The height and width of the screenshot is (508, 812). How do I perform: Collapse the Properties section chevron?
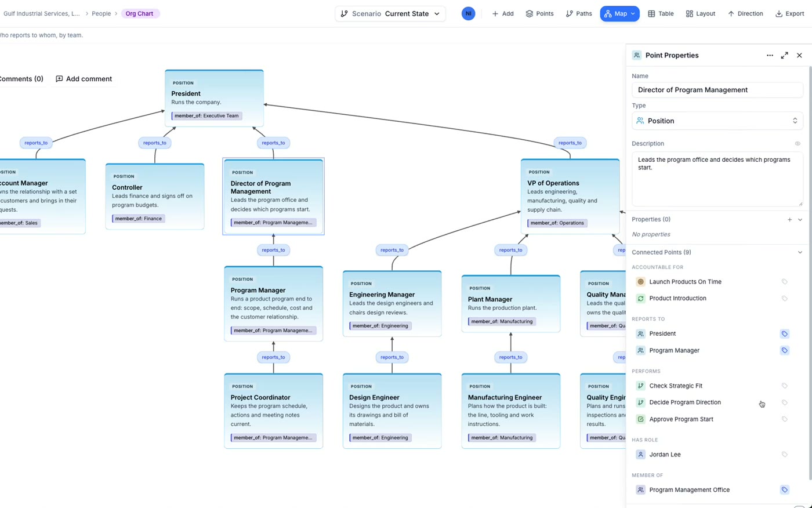pos(800,220)
